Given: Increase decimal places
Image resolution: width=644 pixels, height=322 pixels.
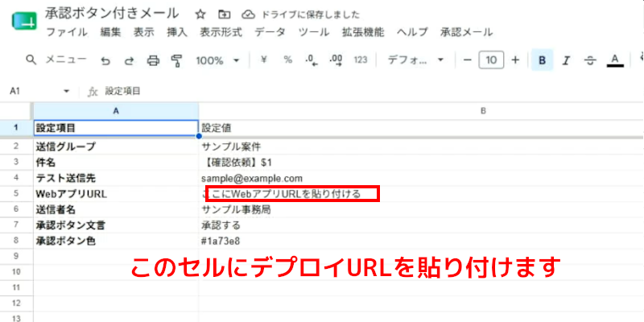Looking at the screenshot, I should pyautogui.click(x=336, y=60).
